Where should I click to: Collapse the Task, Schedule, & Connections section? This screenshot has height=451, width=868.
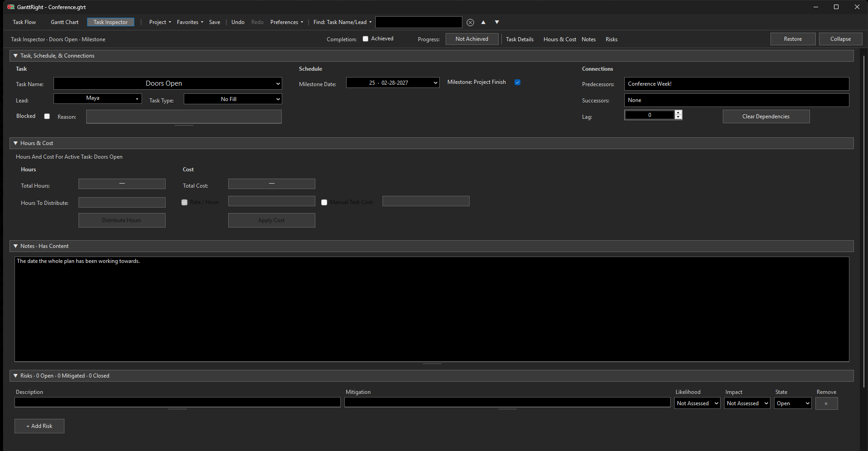(432, 56)
